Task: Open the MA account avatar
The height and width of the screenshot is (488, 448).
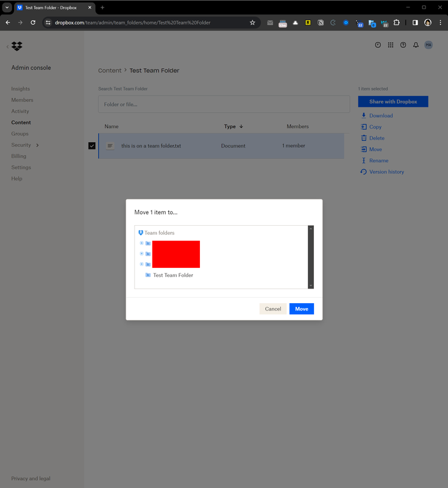Action: coord(428,45)
